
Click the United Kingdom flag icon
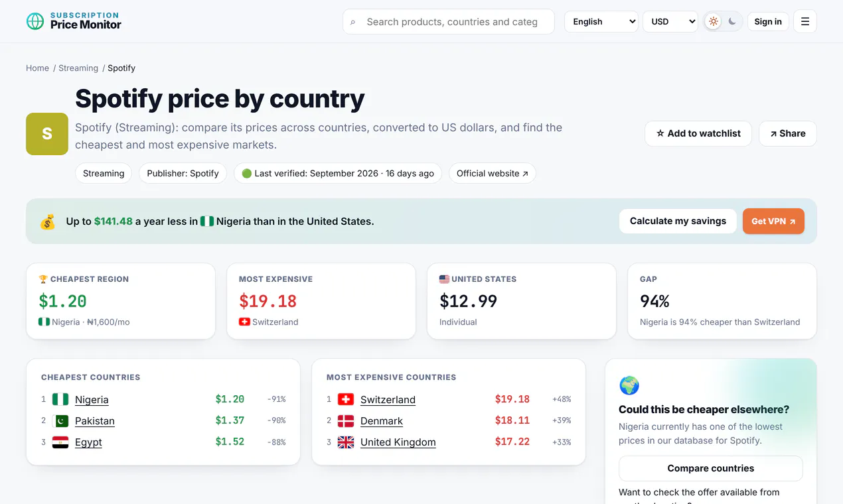pos(346,442)
